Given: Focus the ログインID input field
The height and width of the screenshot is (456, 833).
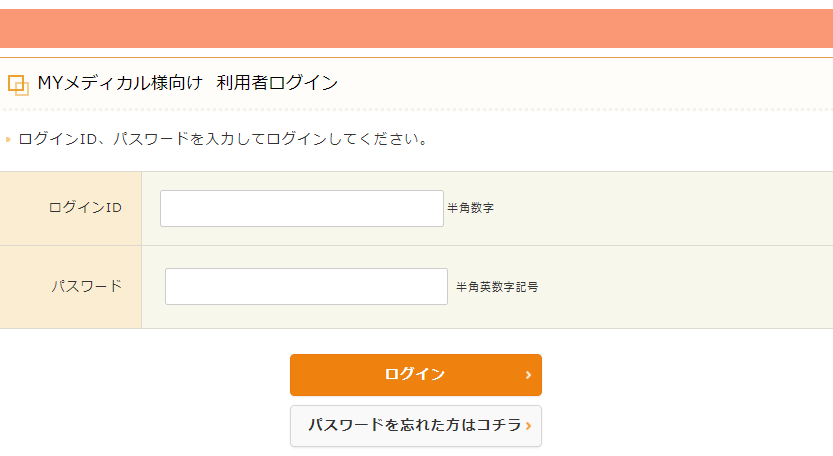Looking at the screenshot, I should (301, 208).
